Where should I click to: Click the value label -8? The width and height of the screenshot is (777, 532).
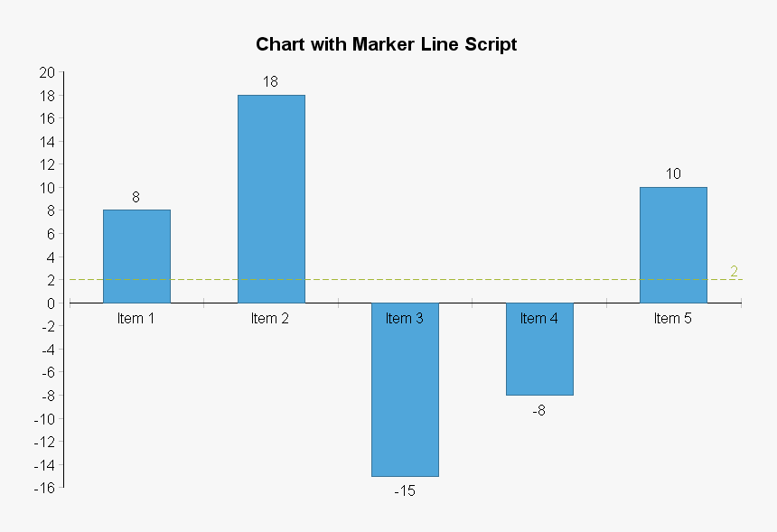click(x=538, y=410)
